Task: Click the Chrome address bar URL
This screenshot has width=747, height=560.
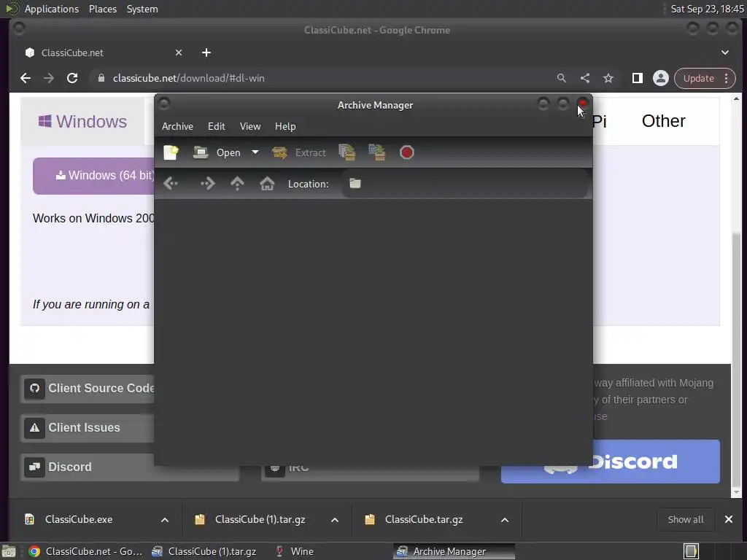Action: [189, 78]
